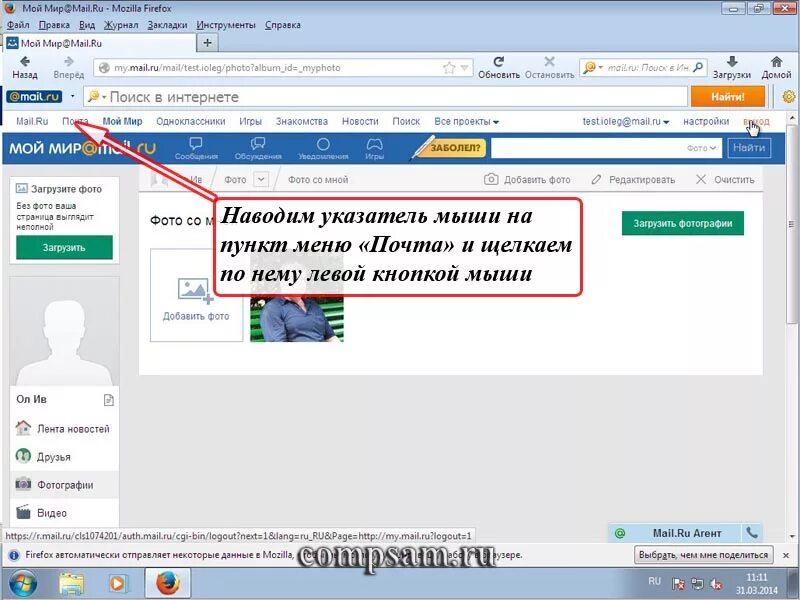Image resolution: width=800 pixels, height=600 pixels.
Task: Select the Мой Мир@Mail.Ru browser tab
Action: coord(99,43)
